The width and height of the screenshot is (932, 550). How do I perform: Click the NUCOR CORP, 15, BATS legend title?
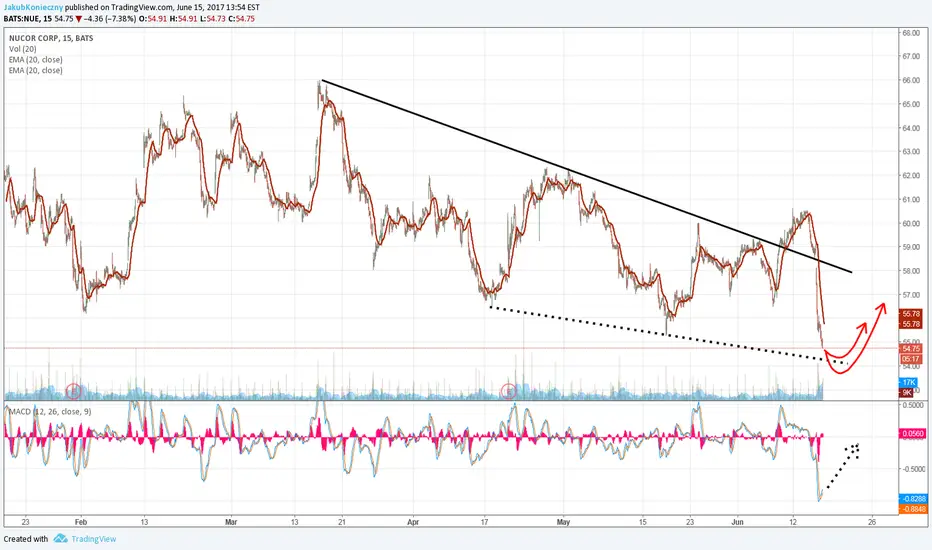point(51,38)
